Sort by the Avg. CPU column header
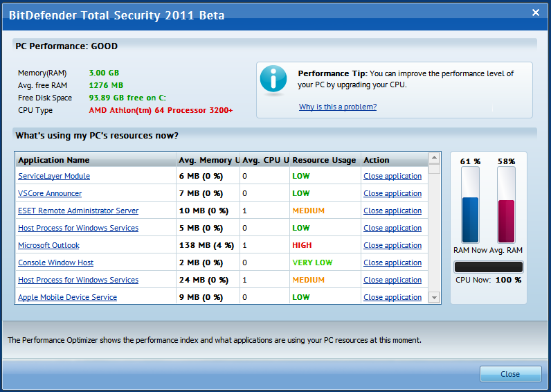This screenshot has height=392, width=551. coord(265,160)
